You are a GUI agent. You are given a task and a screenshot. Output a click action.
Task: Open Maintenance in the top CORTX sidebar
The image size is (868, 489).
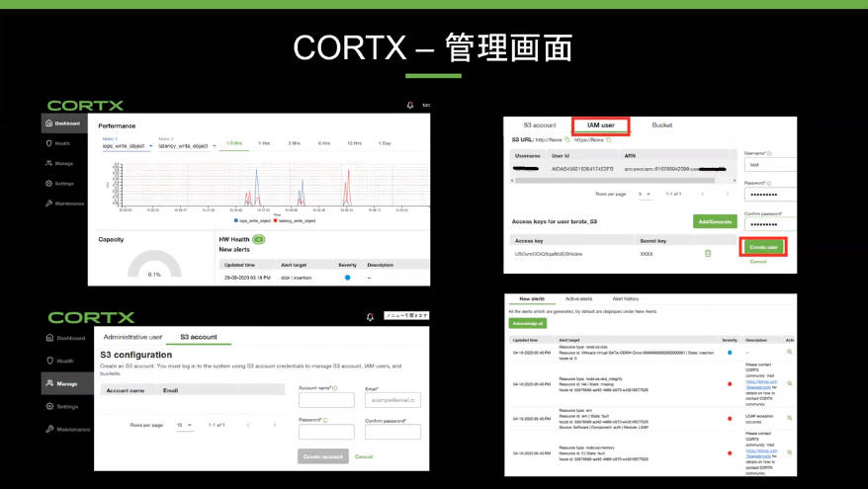pyautogui.click(x=65, y=204)
